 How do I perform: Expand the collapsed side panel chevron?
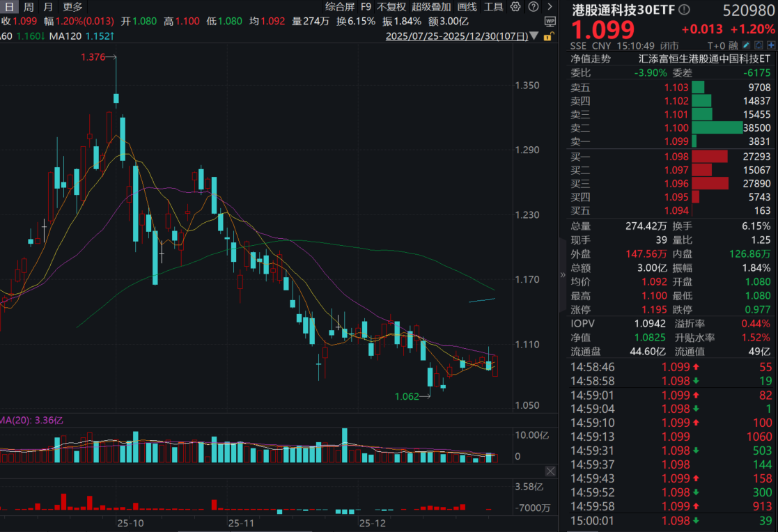tap(563, 274)
